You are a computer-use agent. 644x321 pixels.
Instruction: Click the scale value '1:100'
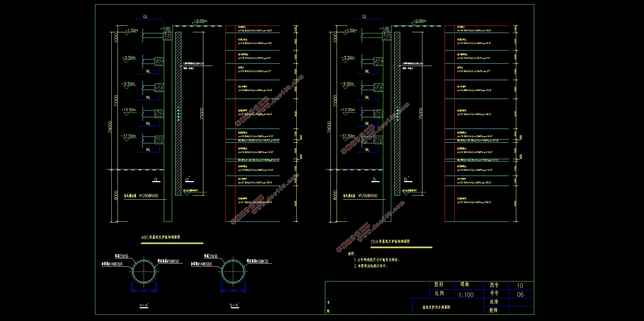(466, 295)
